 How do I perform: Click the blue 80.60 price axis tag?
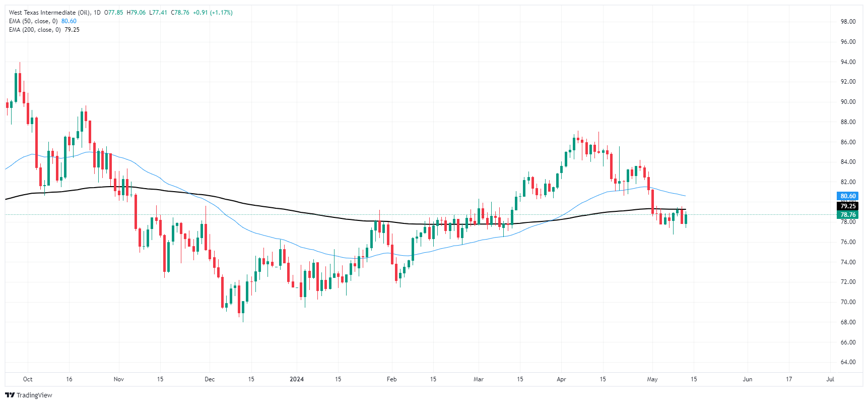click(x=847, y=196)
